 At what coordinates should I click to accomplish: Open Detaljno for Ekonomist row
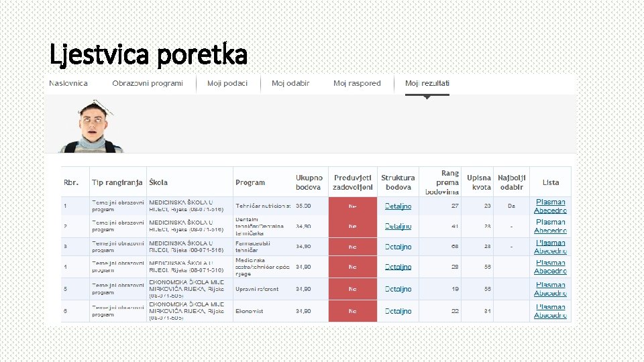[x=398, y=311]
